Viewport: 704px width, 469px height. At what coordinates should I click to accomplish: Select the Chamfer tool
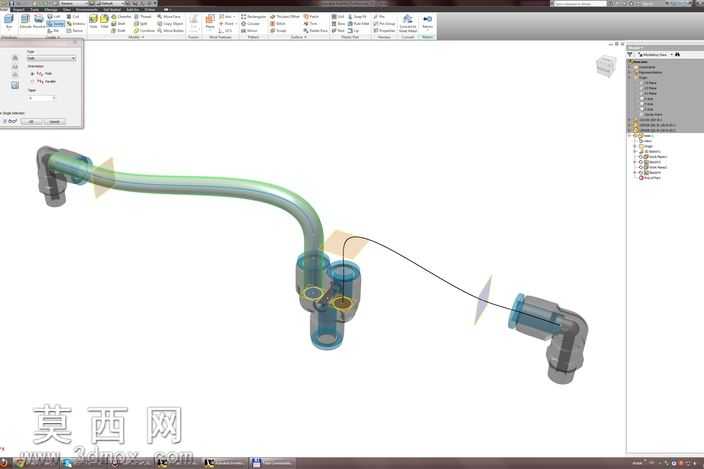point(122,17)
